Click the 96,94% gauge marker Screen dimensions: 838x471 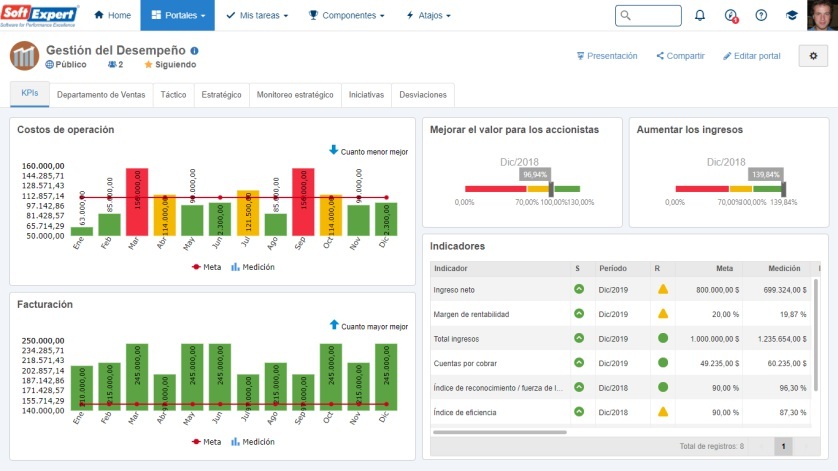549,187
